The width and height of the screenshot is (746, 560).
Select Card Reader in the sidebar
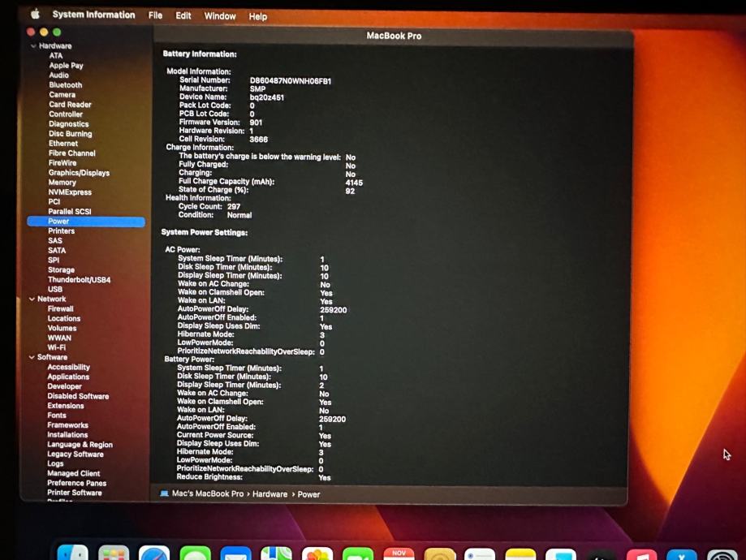70,105
